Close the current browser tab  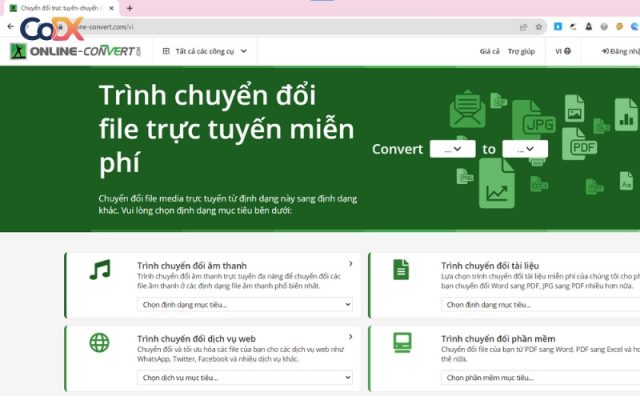111,8
